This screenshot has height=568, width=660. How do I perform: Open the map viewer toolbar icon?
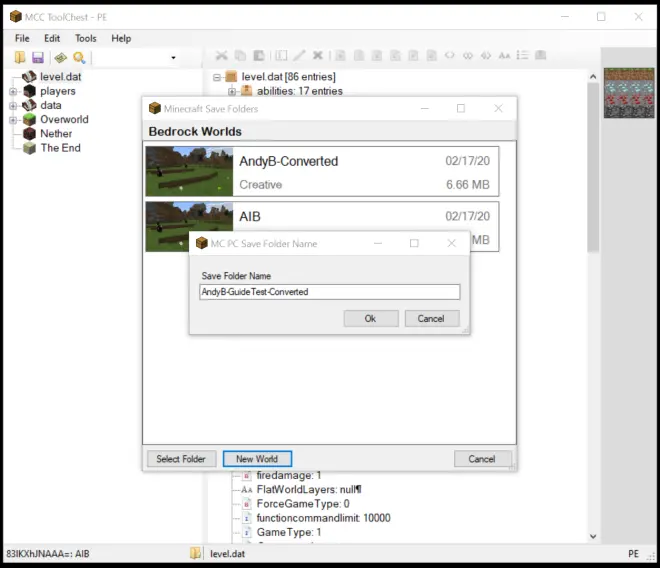pyautogui.click(x=61, y=57)
